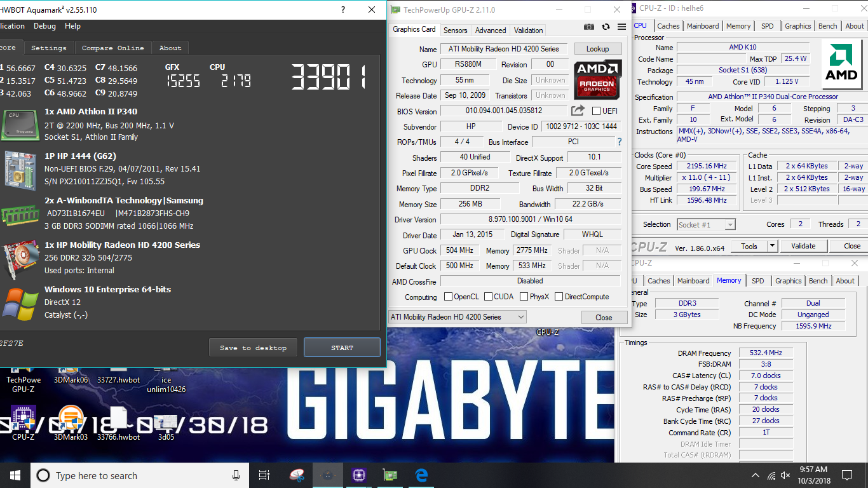Open the Debug menu in Aquamark

(44, 26)
